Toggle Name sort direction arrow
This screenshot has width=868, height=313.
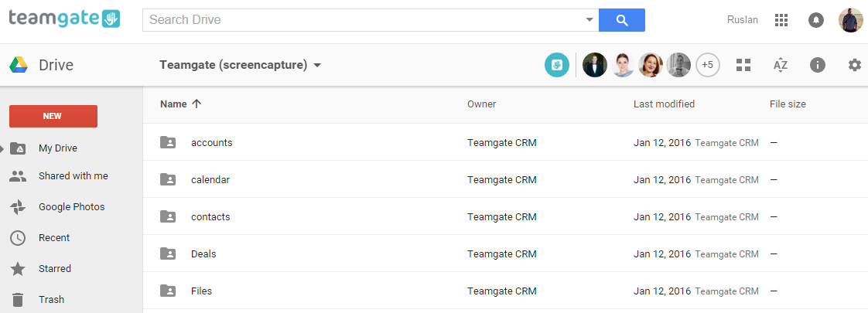(196, 104)
